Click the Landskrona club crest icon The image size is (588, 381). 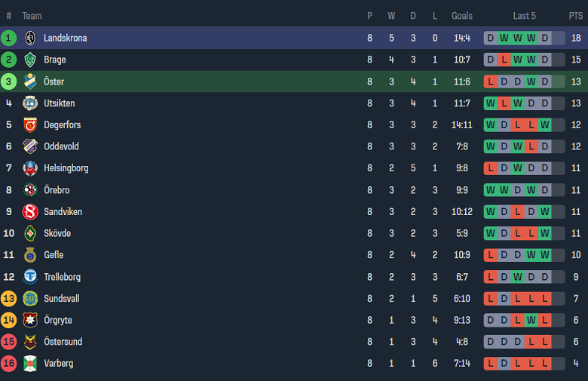[30, 38]
